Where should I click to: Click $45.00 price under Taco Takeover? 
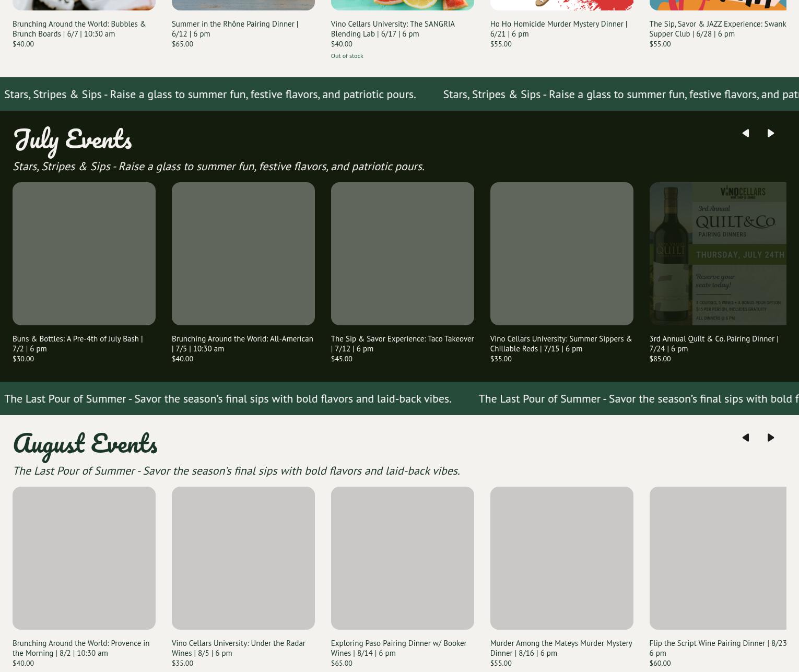(342, 359)
